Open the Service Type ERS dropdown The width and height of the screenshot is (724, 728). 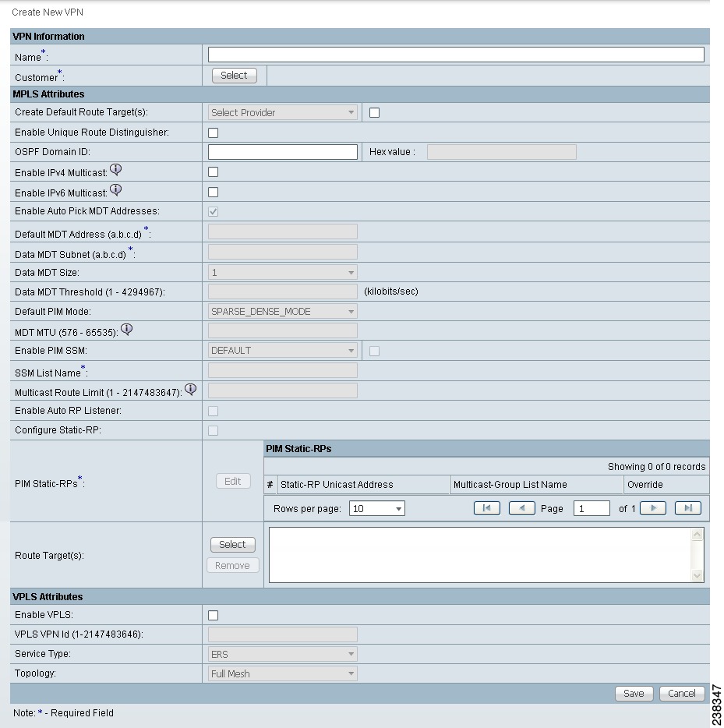click(283, 654)
